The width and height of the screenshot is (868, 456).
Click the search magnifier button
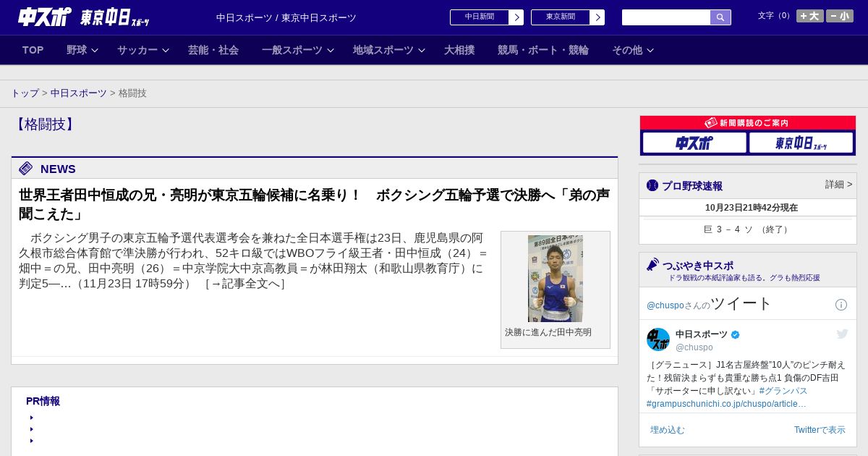(720, 17)
